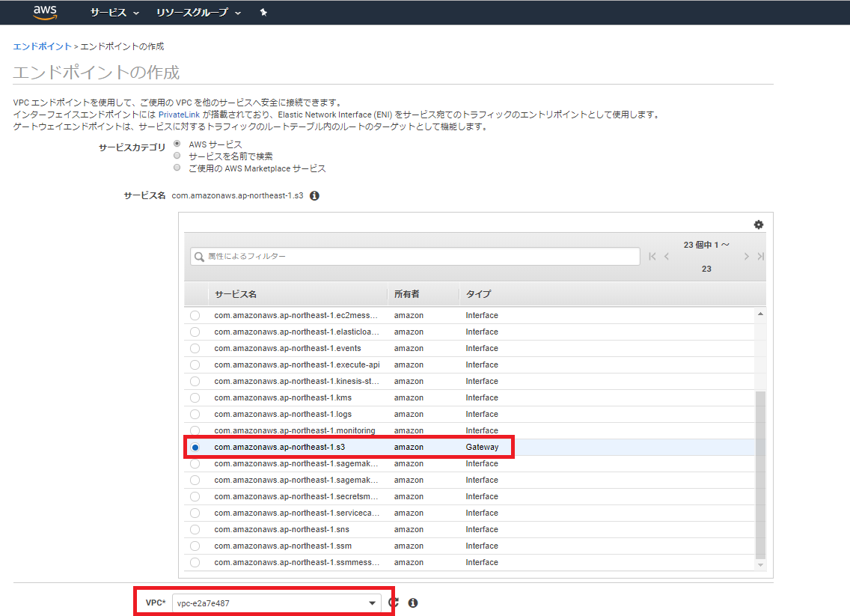Select the AWS Marketplace service radio option
Image resolution: width=850 pixels, height=616 pixels.
tap(177, 168)
